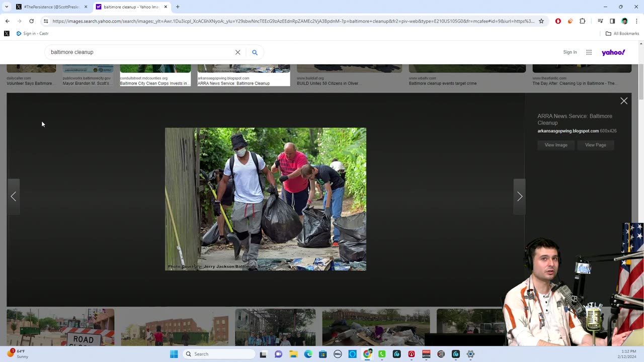Open the media controls icon
Viewport: 644px width, 362px height.
(x=600, y=21)
